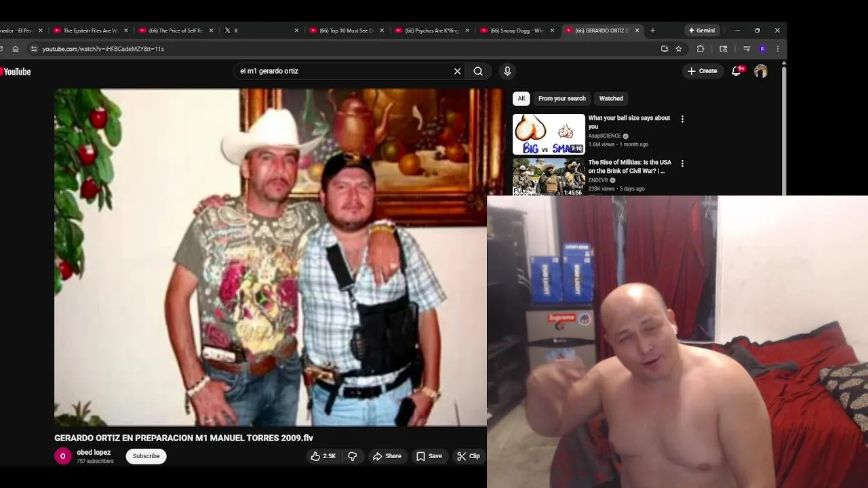Click the '757 subscribers' text

[95, 462]
